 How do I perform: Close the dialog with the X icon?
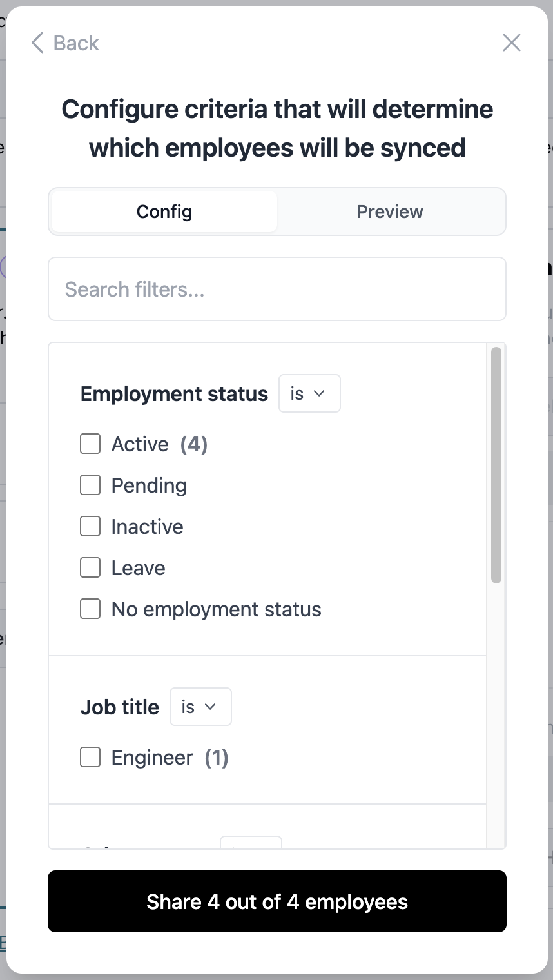[x=511, y=43]
